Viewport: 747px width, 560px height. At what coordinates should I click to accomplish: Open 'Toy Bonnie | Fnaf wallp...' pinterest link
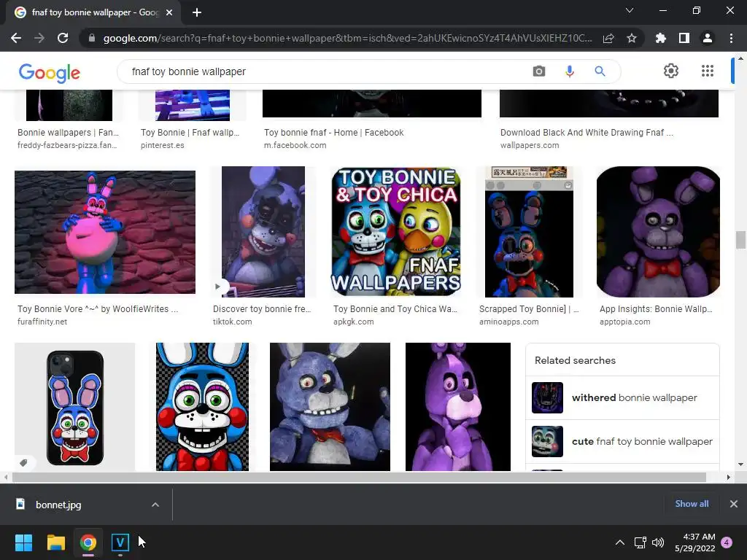point(190,133)
